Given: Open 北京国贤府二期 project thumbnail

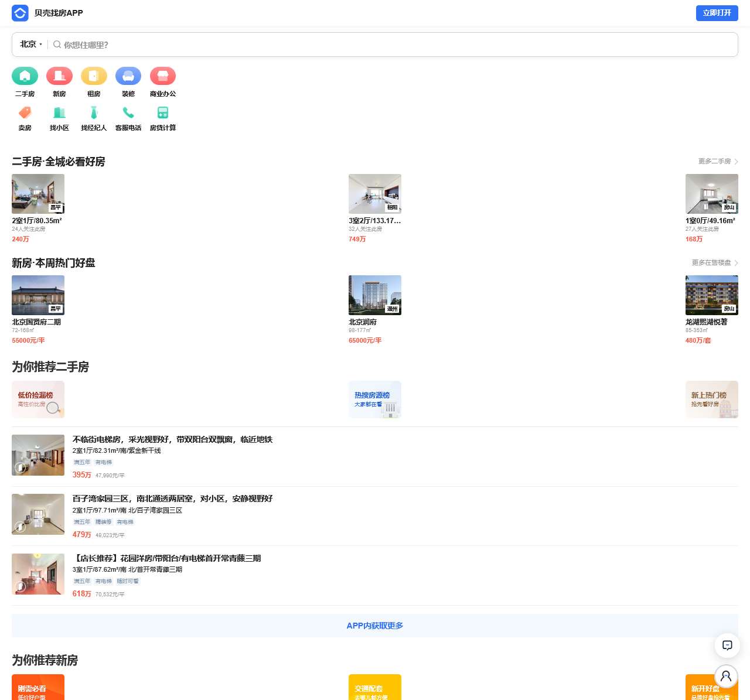Looking at the screenshot, I should click(x=38, y=295).
